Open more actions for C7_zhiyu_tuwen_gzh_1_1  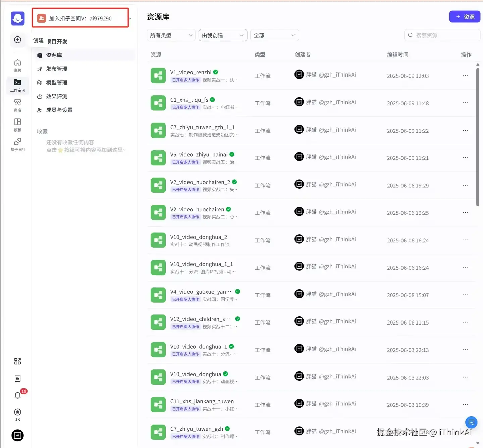[465, 130]
